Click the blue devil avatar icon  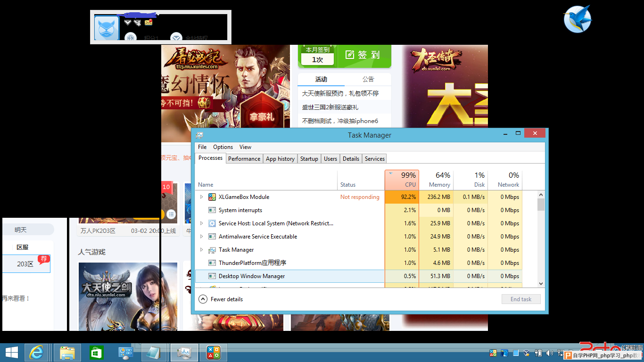[x=107, y=28]
